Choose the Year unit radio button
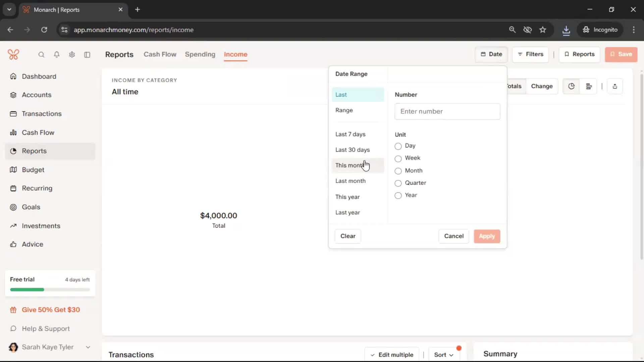 pos(398,195)
